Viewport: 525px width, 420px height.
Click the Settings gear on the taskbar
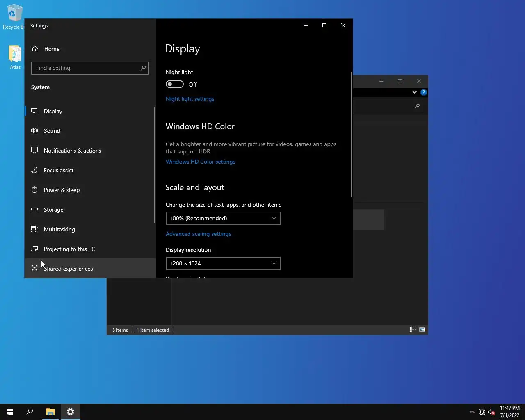[71, 412]
